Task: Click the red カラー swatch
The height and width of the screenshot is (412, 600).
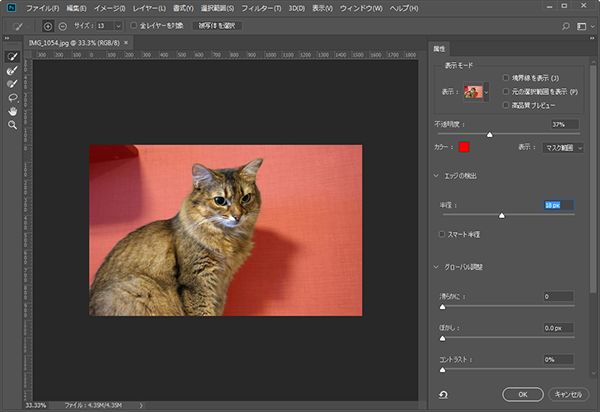Action: (x=464, y=147)
